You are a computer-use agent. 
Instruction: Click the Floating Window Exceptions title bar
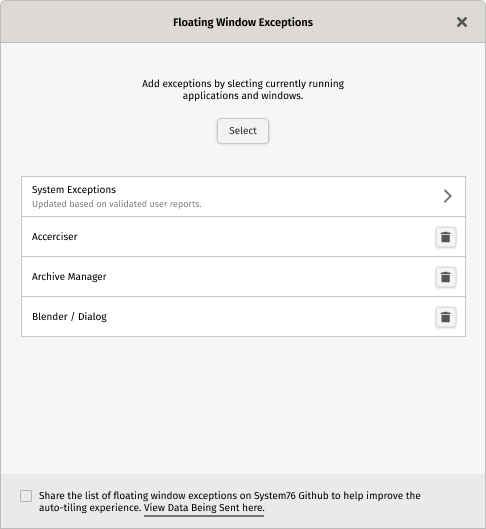(x=243, y=22)
